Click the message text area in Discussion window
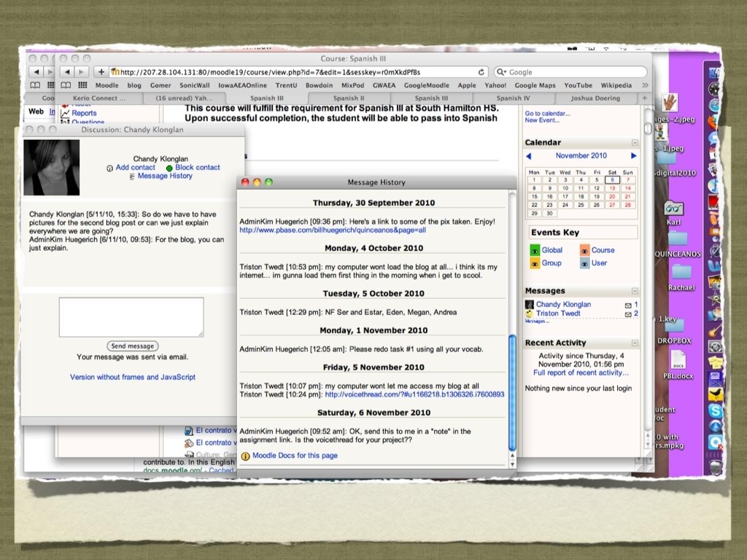Screen dimensions: 747x560 [131, 317]
